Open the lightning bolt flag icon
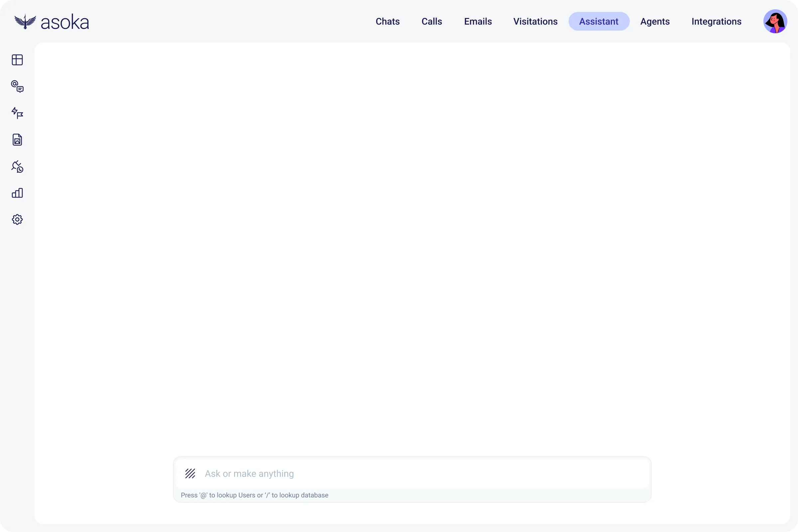This screenshot has height=532, width=798. point(17,113)
